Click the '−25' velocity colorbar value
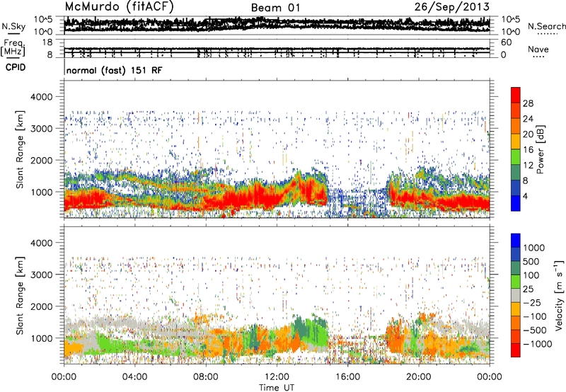This screenshot has width=566, height=392. point(532,303)
